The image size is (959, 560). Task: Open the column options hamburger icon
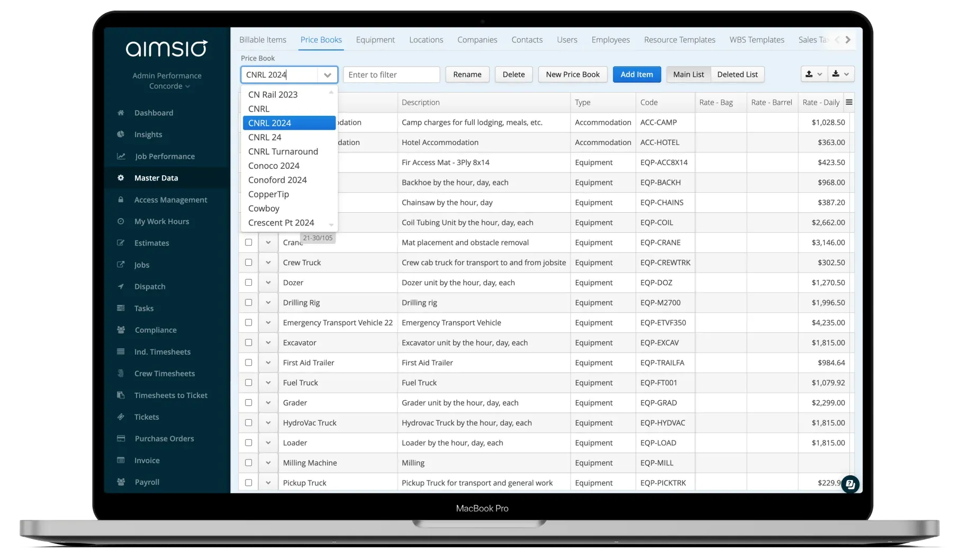849,102
